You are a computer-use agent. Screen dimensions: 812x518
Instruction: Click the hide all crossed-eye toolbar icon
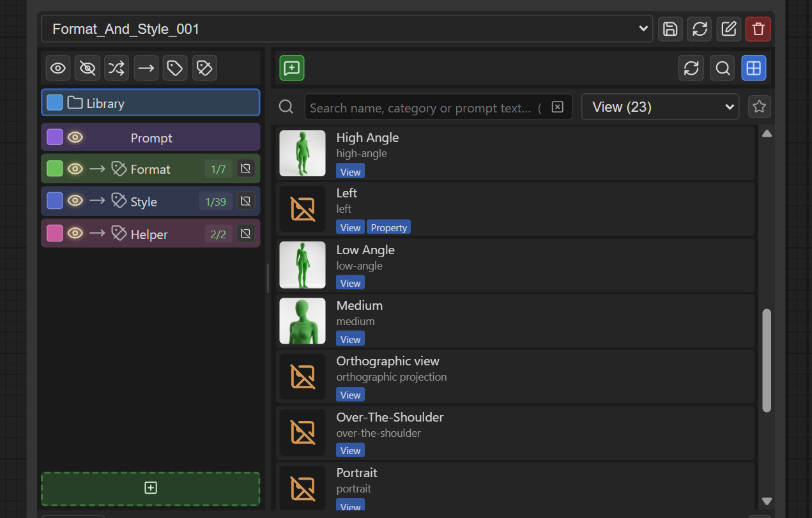tap(88, 68)
